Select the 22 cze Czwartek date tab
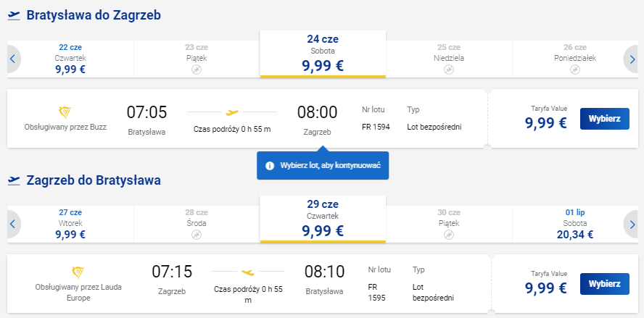The image size is (644, 318). coord(70,59)
